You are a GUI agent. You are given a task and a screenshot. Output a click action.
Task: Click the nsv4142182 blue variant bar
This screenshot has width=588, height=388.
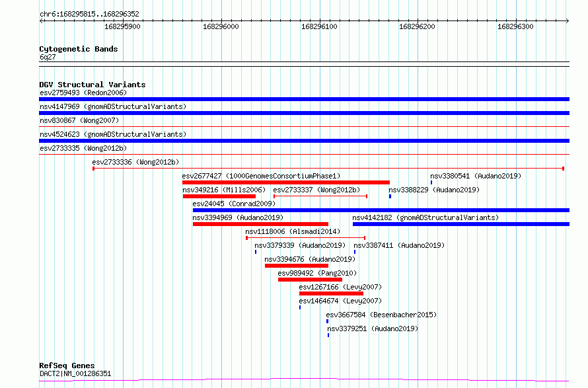(461, 224)
